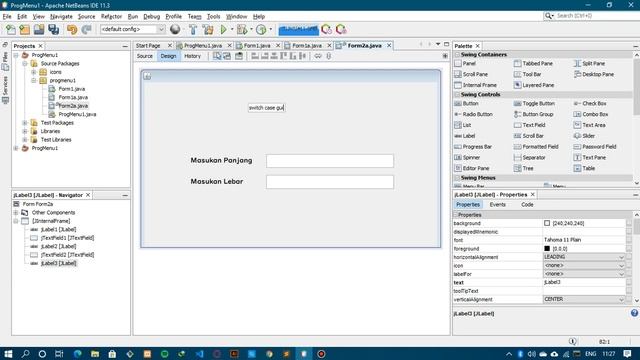This screenshot has height=360, width=640.
Task: Click the Search magnifier icon
Action: (x=548, y=16)
